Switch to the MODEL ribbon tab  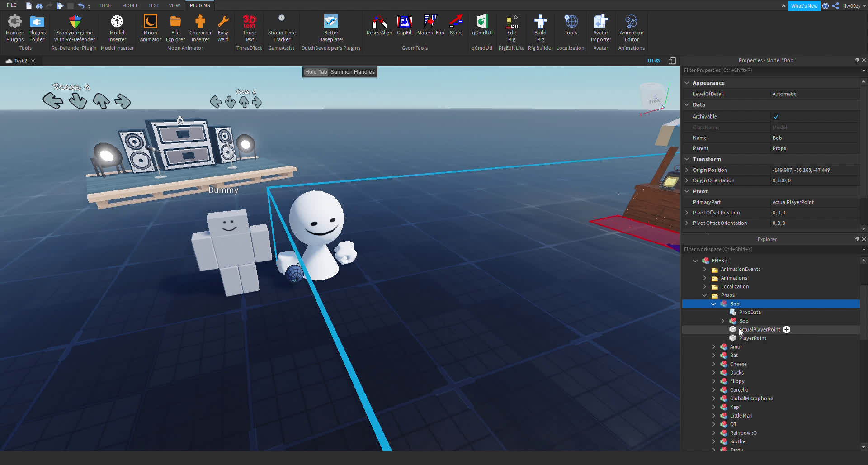point(130,5)
